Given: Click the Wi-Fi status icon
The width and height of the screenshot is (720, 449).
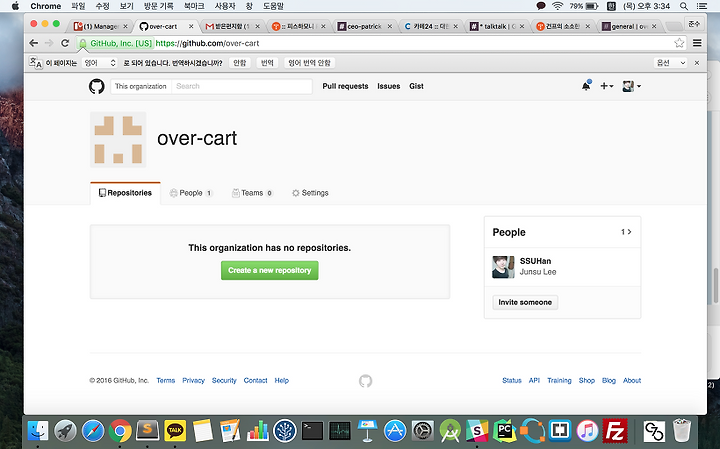Looking at the screenshot, I should (557, 6).
